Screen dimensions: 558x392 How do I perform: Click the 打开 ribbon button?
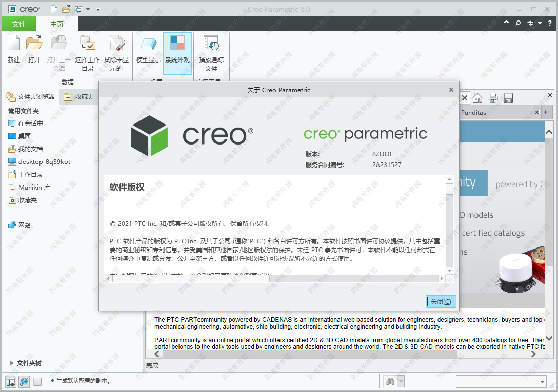point(34,49)
